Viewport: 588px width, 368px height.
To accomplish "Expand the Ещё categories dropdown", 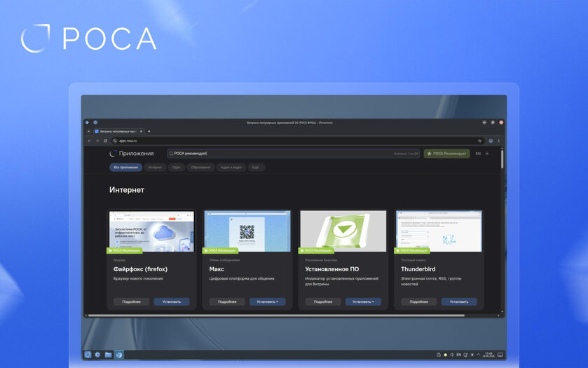I will (x=256, y=168).
